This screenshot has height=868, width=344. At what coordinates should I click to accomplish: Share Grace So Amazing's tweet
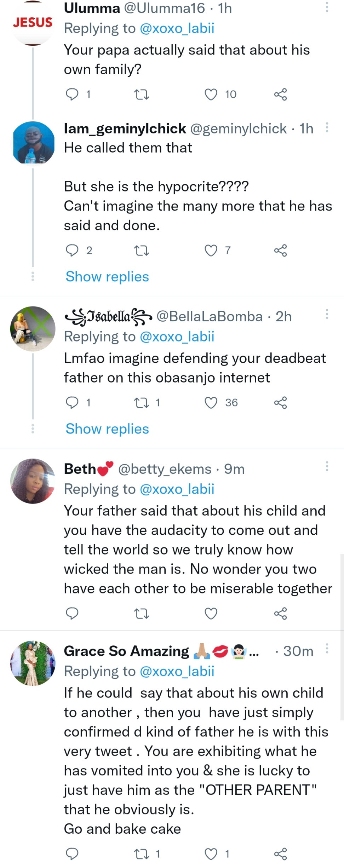280,854
